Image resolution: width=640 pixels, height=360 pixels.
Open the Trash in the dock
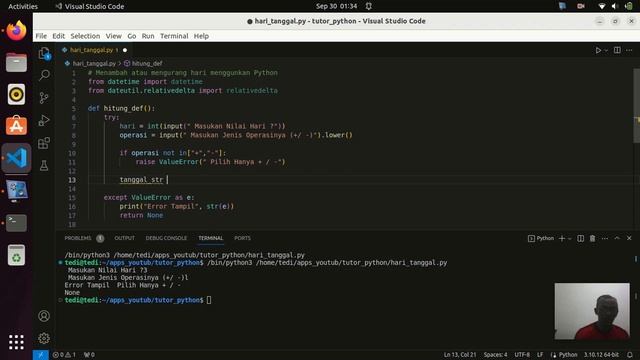coord(16,255)
